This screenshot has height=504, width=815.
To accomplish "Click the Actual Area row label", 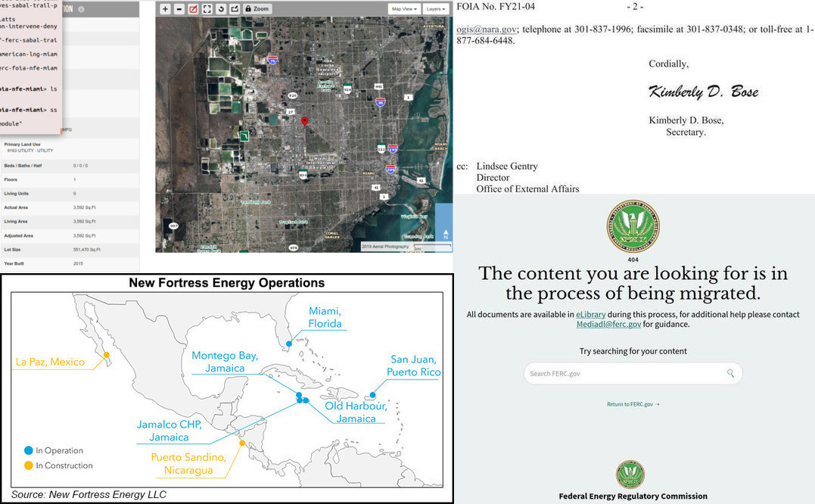I will pos(16,208).
